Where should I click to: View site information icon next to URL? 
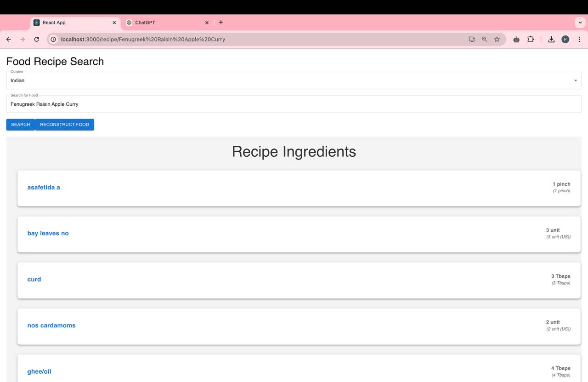point(53,40)
